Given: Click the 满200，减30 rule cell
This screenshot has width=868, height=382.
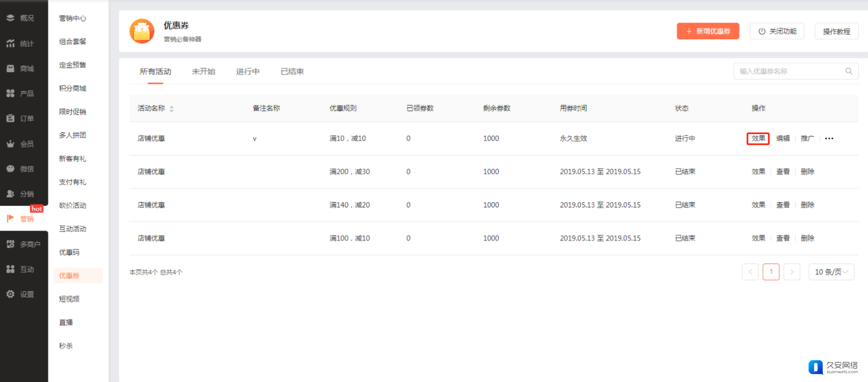Looking at the screenshot, I should 350,172.
